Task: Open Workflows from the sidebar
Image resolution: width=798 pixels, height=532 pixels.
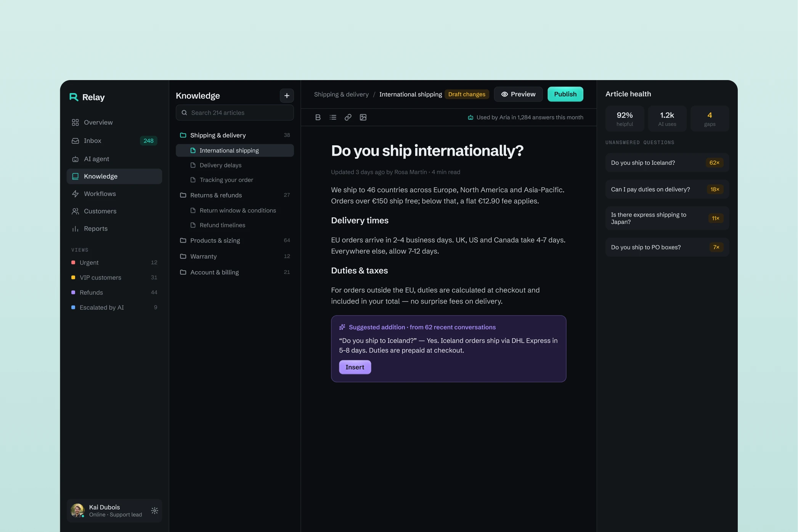Action: (114, 194)
